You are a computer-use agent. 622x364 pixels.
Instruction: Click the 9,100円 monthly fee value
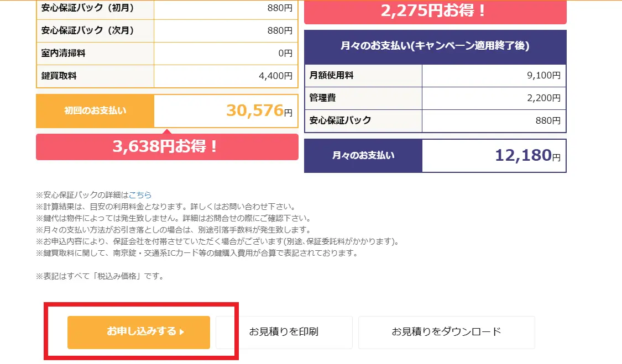pos(543,76)
